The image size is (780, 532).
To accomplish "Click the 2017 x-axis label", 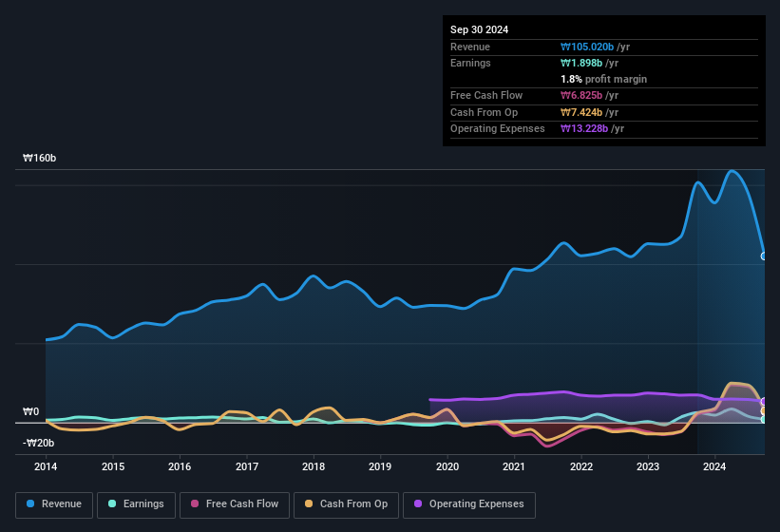I will pyautogui.click(x=247, y=466).
